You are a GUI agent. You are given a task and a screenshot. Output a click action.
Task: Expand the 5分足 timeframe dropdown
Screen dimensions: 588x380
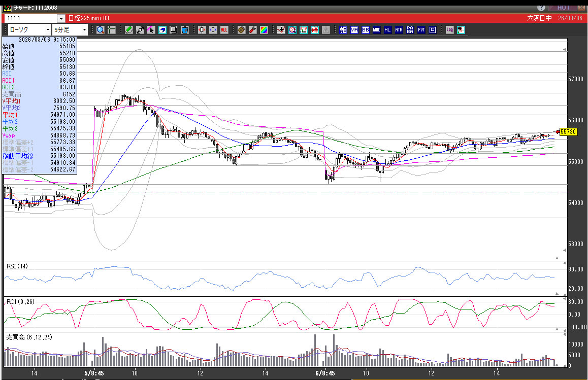click(x=84, y=30)
